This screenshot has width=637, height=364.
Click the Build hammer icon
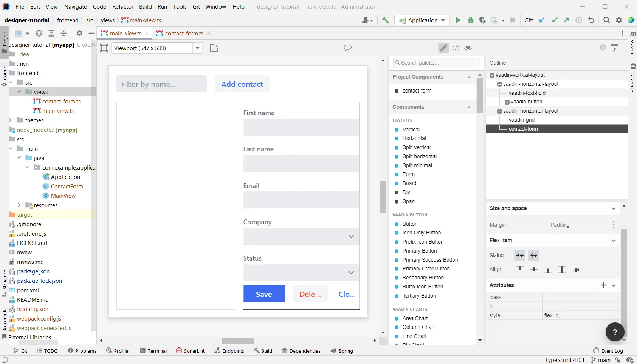click(385, 20)
